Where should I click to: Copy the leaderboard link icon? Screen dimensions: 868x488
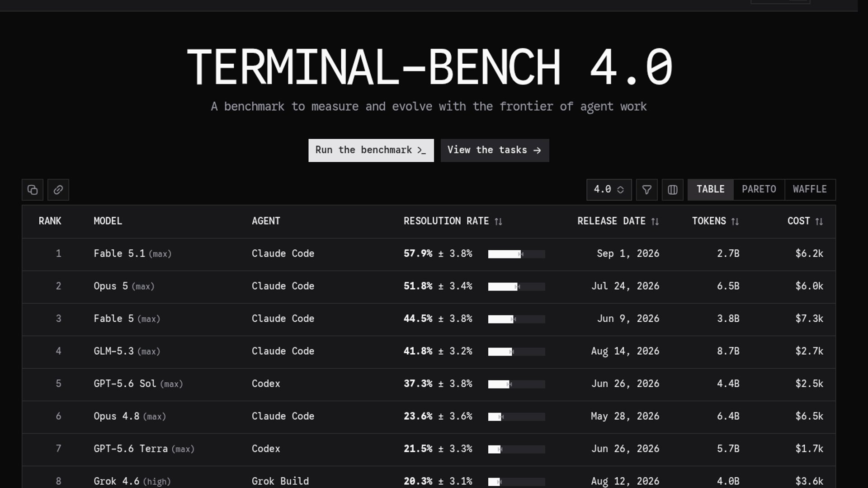pyautogui.click(x=58, y=190)
